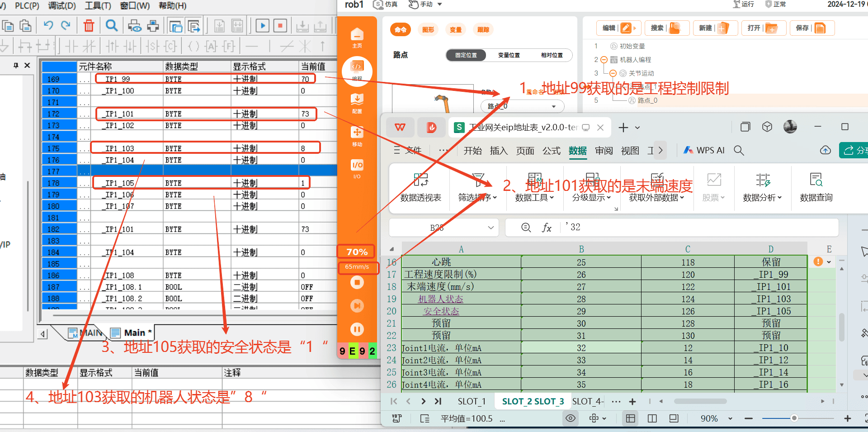
Task: Click the magnifier search icon in PLC toolbar
Action: [x=111, y=26]
